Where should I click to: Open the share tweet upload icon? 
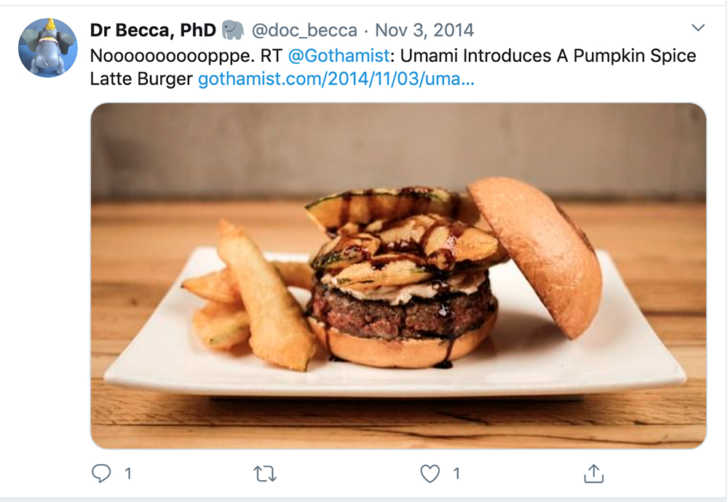click(x=594, y=473)
